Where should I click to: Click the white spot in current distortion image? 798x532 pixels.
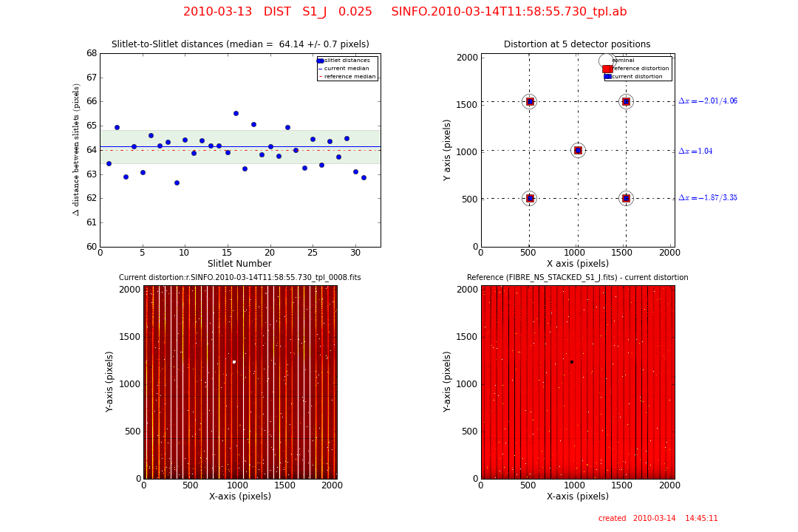(234, 362)
